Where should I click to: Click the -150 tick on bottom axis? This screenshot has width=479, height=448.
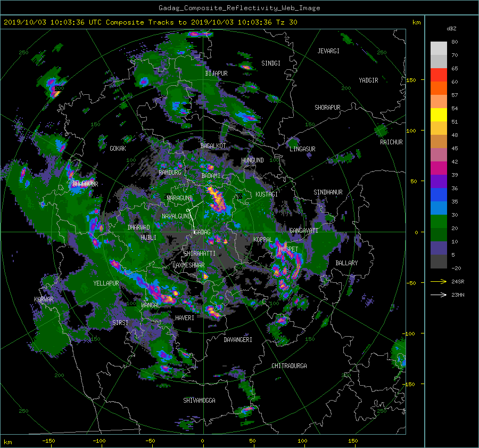(48, 441)
